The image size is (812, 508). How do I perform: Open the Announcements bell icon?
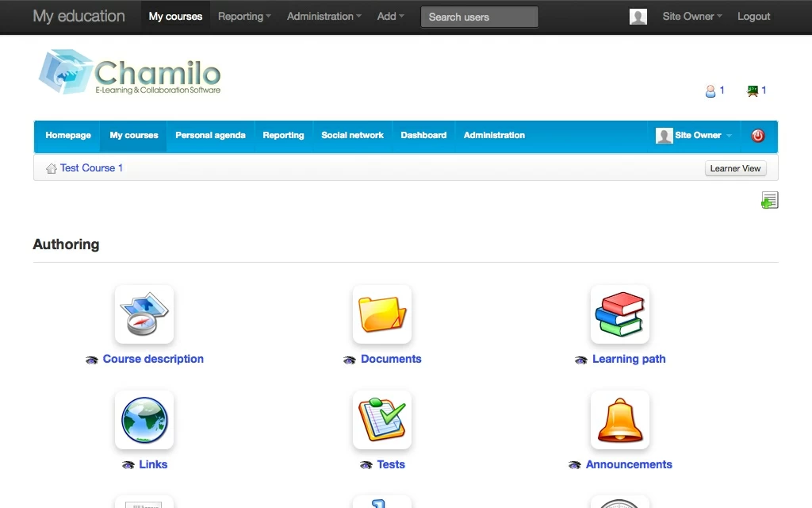click(620, 420)
